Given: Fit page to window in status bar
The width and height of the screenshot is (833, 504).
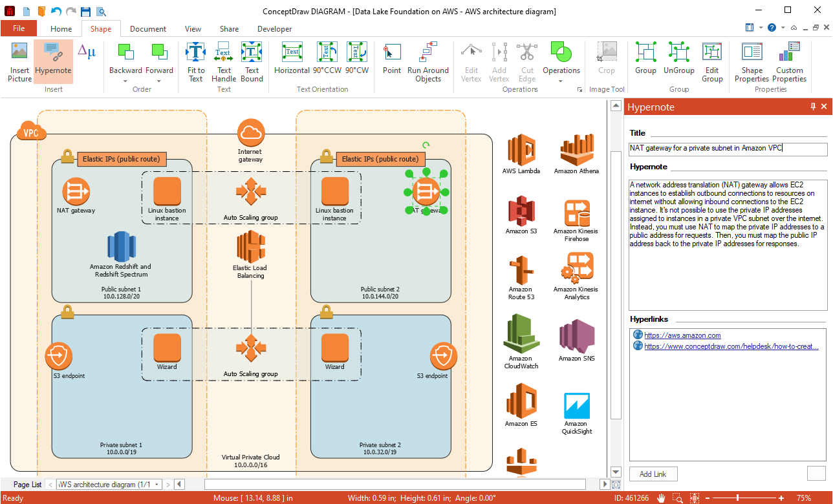Looking at the screenshot, I should [x=695, y=498].
